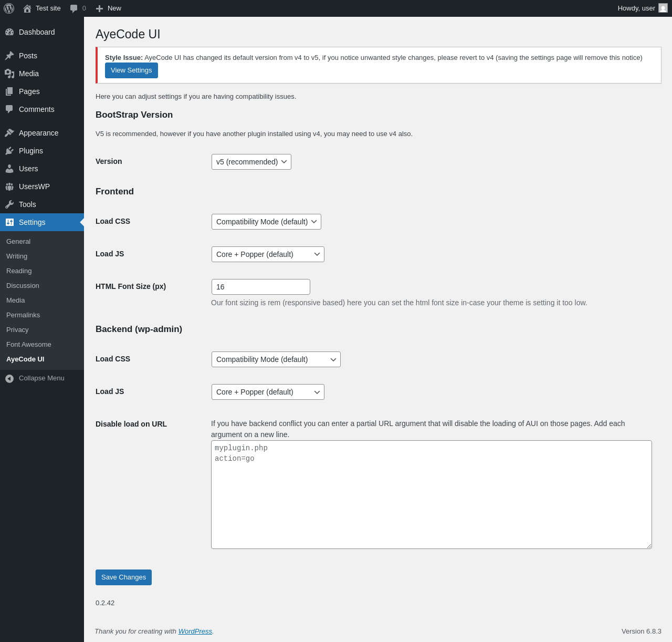The height and width of the screenshot is (642, 672).
Task: Click the plus New icon in admin bar
Action: click(99, 8)
